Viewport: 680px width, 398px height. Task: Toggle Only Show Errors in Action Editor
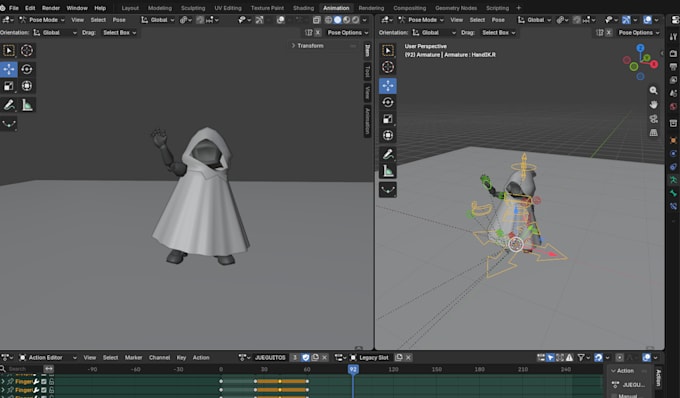(569, 358)
